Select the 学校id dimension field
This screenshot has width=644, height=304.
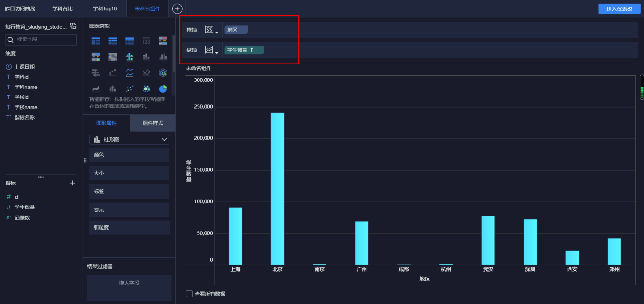pos(22,97)
